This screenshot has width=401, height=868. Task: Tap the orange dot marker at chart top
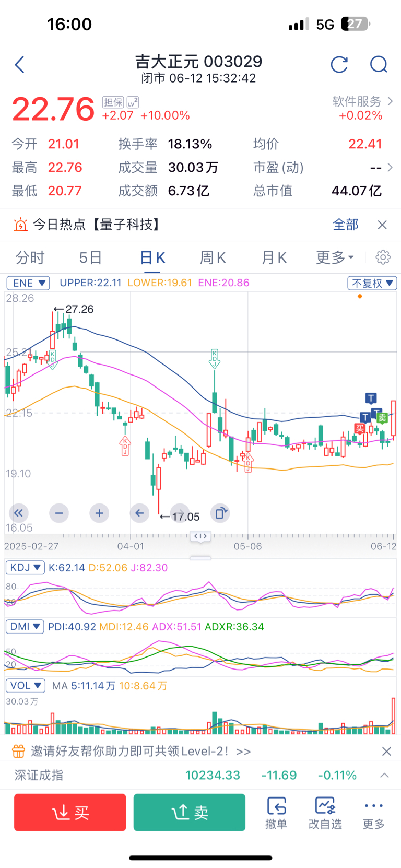tap(360, 296)
